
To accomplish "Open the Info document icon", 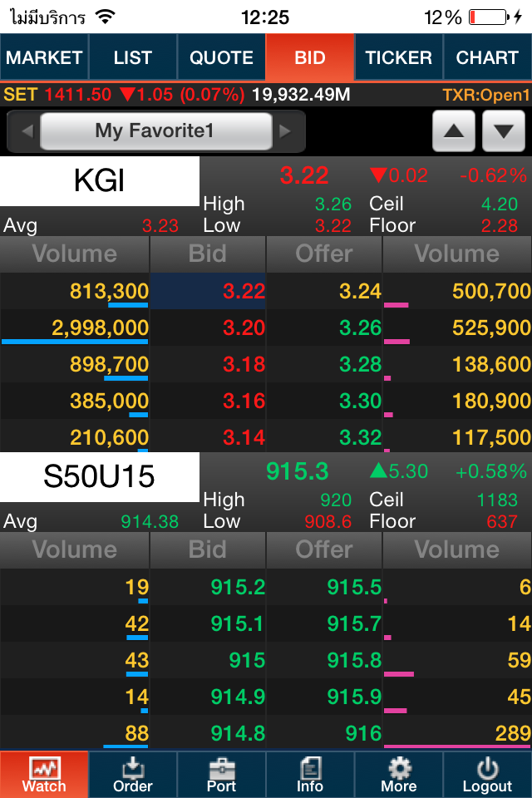I will pyautogui.click(x=309, y=768).
